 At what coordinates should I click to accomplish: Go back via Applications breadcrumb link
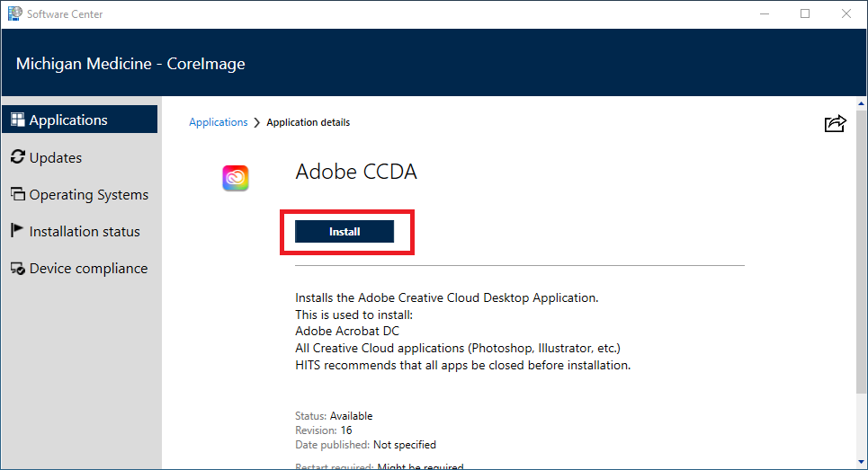click(218, 122)
